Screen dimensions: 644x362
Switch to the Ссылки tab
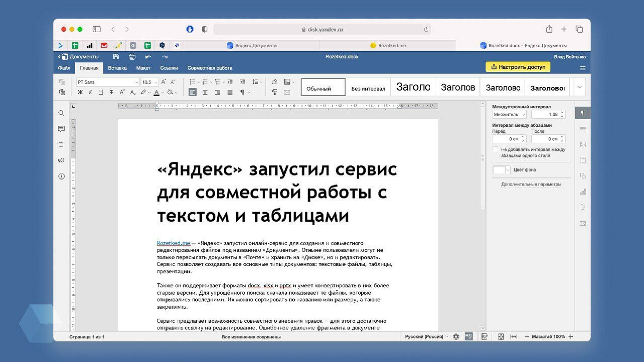click(x=169, y=68)
